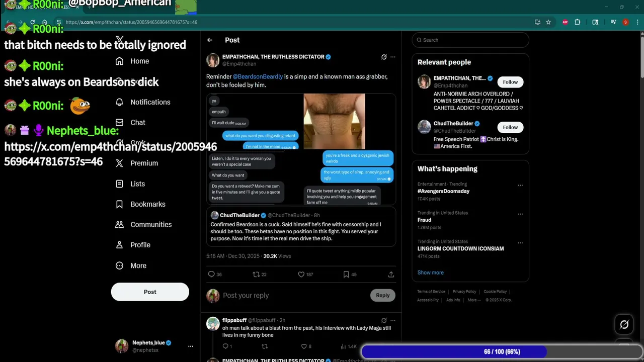Viewport: 644px width, 362px height.
Task: Open the chat screenshot image
Action: (x=301, y=149)
